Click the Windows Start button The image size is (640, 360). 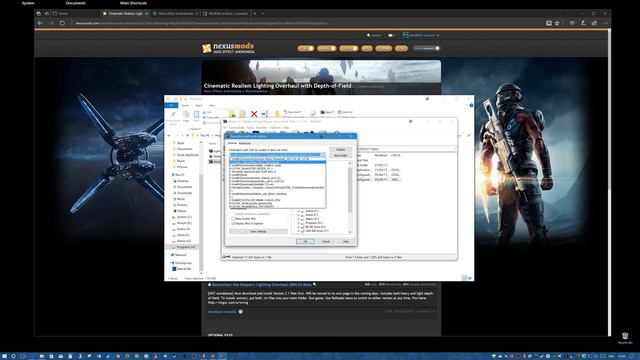(x=4, y=356)
